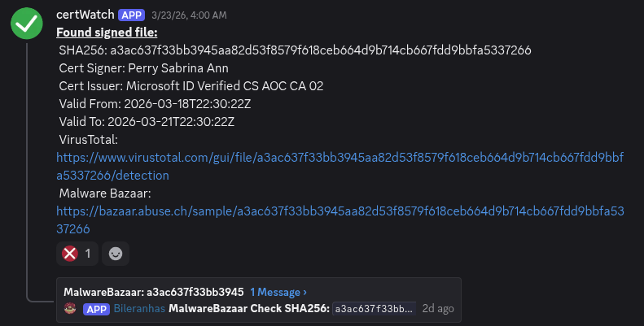The image size is (644, 326).
Task: Click the MalwareBazaar Check SHA256 preview text
Action: tap(248, 309)
